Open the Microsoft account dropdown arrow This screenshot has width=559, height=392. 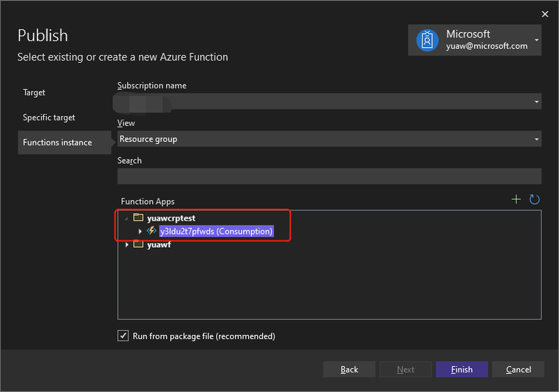click(x=536, y=40)
